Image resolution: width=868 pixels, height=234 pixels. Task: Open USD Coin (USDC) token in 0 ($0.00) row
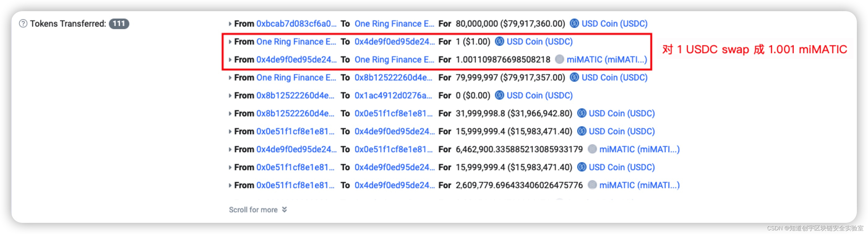coord(539,95)
